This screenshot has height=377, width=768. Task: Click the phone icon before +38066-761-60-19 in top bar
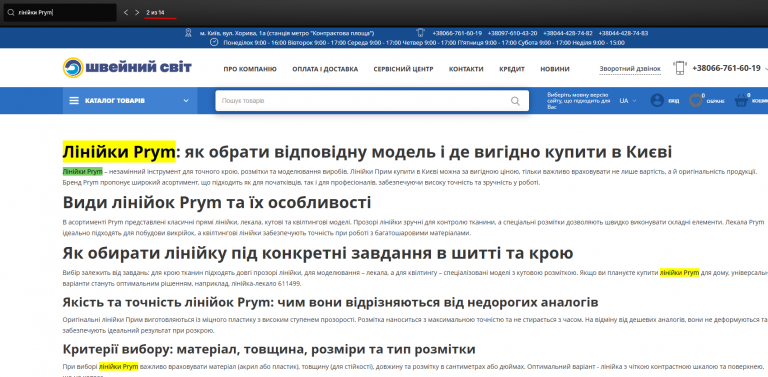click(420, 33)
